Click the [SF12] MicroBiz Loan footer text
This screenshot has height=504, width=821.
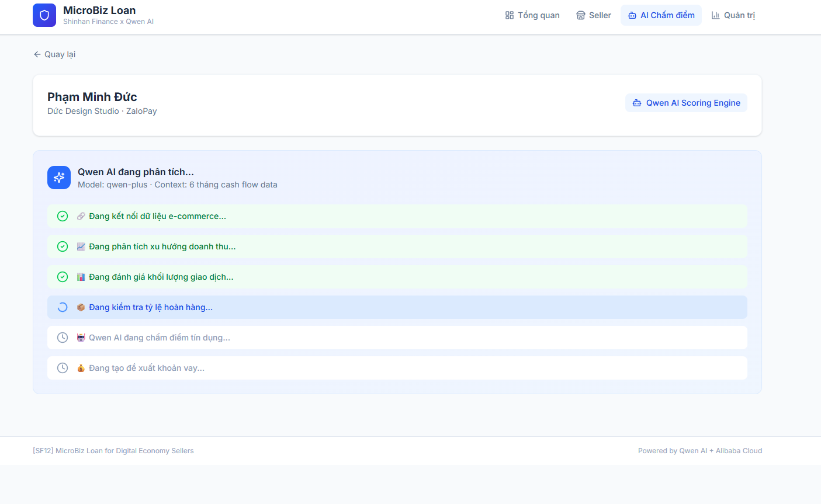coord(113,451)
